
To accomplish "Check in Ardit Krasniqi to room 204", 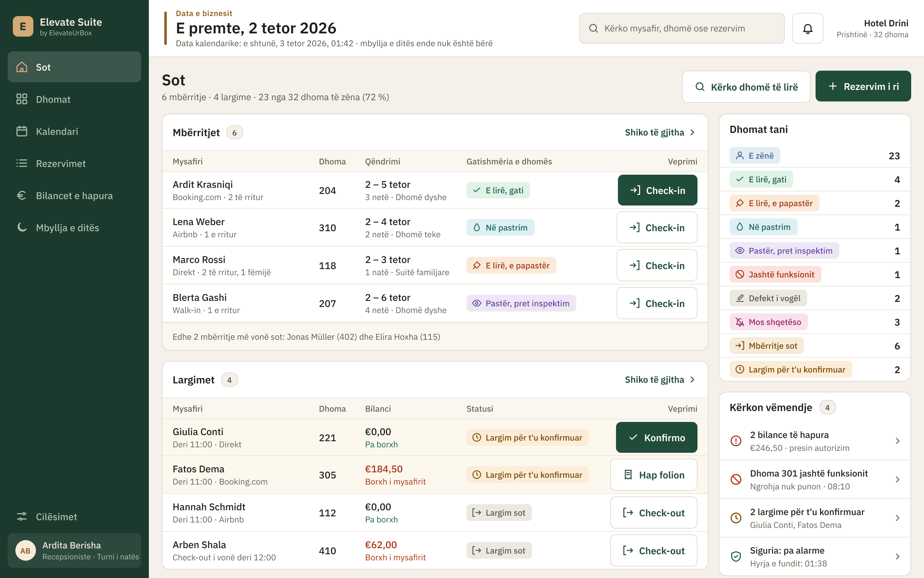I will coord(657,190).
